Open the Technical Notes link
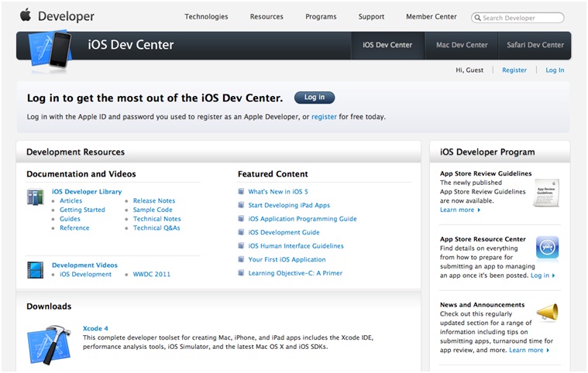Image resolution: width=588 pixels, height=373 pixels. pos(156,219)
